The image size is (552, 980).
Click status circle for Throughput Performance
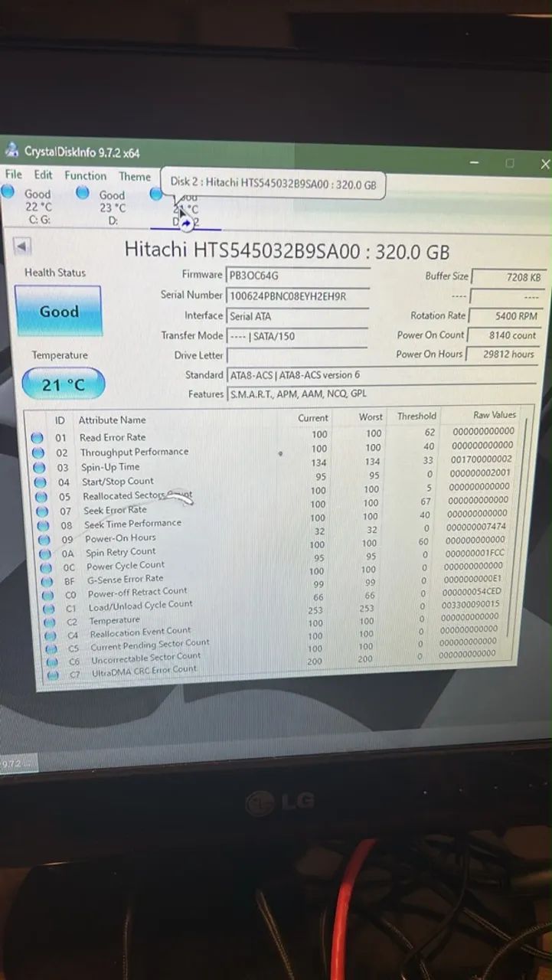tap(38, 452)
